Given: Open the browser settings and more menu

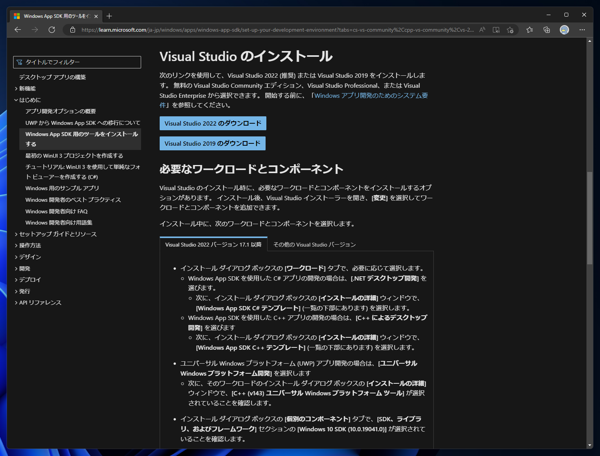Looking at the screenshot, I should (x=582, y=30).
